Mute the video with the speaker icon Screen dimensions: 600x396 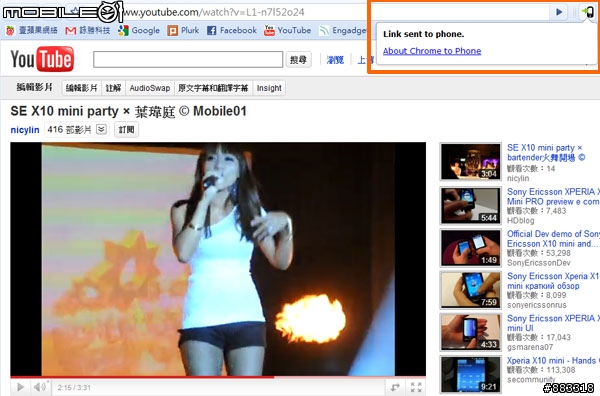point(39,387)
